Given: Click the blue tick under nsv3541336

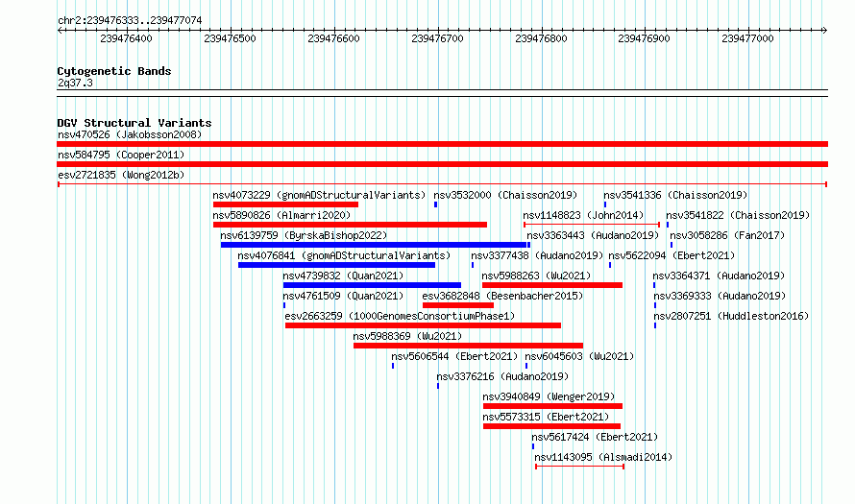Looking at the screenshot, I should click(605, 204).
